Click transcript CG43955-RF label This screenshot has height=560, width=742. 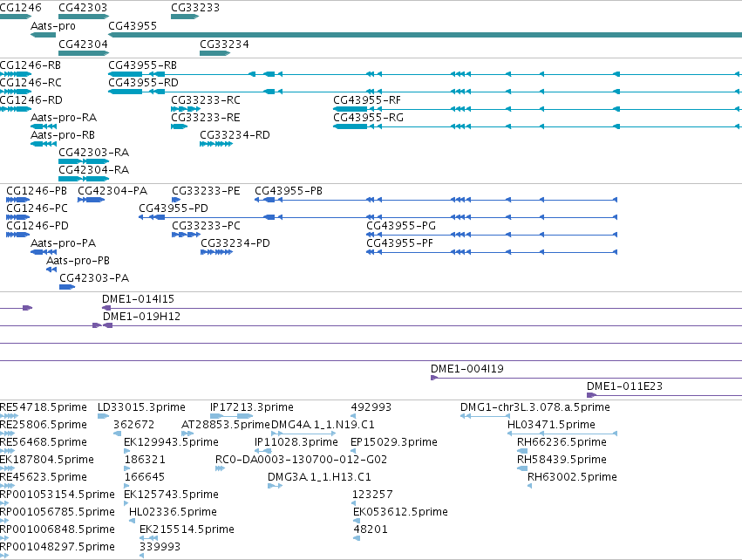(367, 100)
